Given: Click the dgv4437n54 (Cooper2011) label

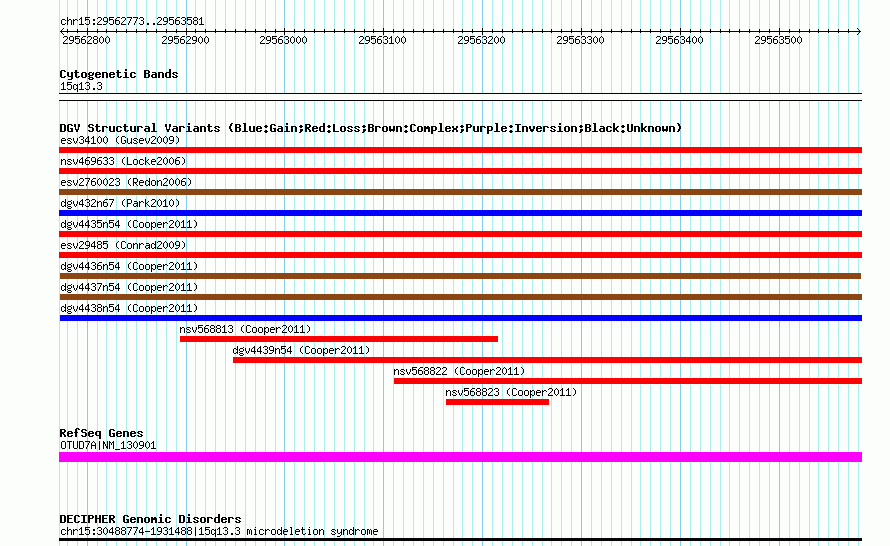Looking at the screenshot, I should tap(129, 287).
